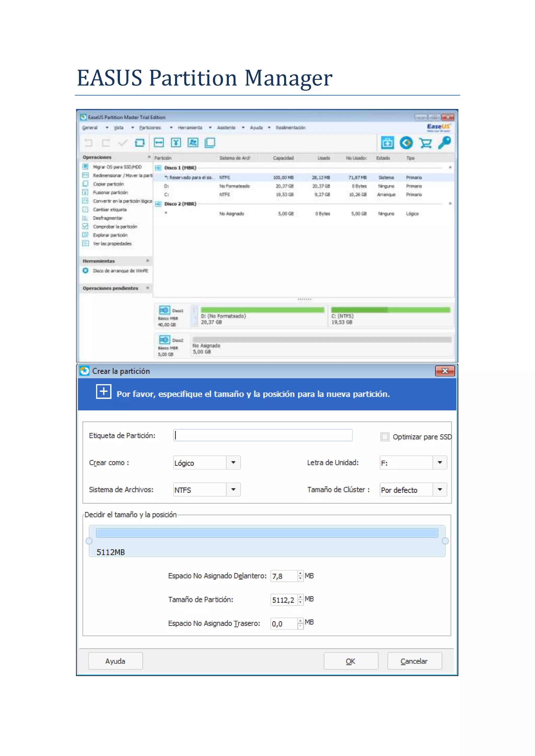Open the Herramienta menu
535x756 pixels.
coord(190,128)
